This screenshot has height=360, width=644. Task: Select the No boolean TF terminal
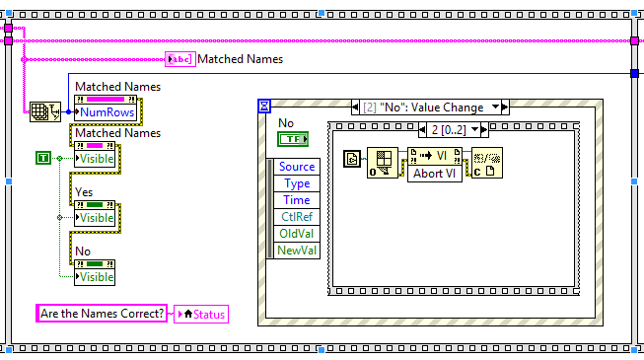(293, 139)
